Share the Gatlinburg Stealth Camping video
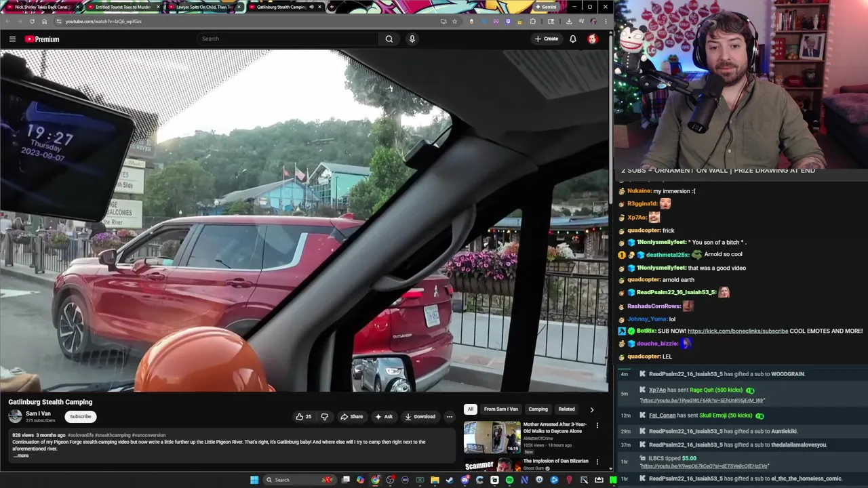The height and width of the screenshot is (488, 868). [352, 417]
